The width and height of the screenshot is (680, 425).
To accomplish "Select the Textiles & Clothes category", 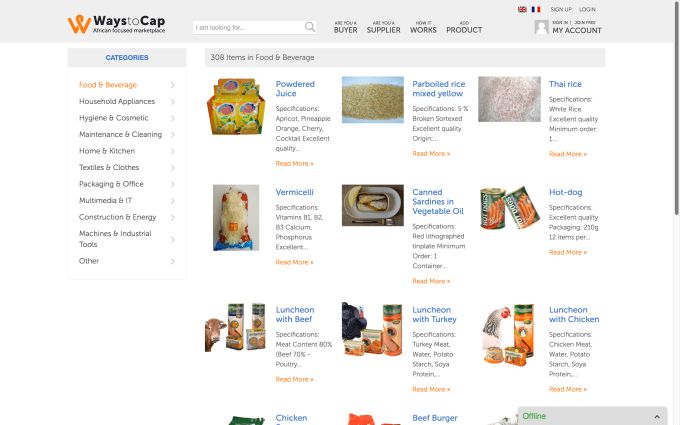I will coord(109,167).
